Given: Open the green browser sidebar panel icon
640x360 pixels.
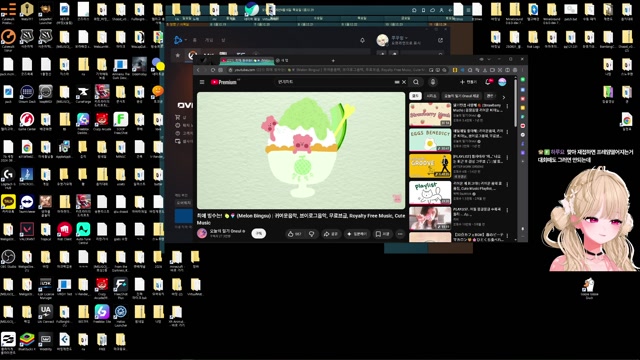Looking at the screenshot, I should point(522,80).
